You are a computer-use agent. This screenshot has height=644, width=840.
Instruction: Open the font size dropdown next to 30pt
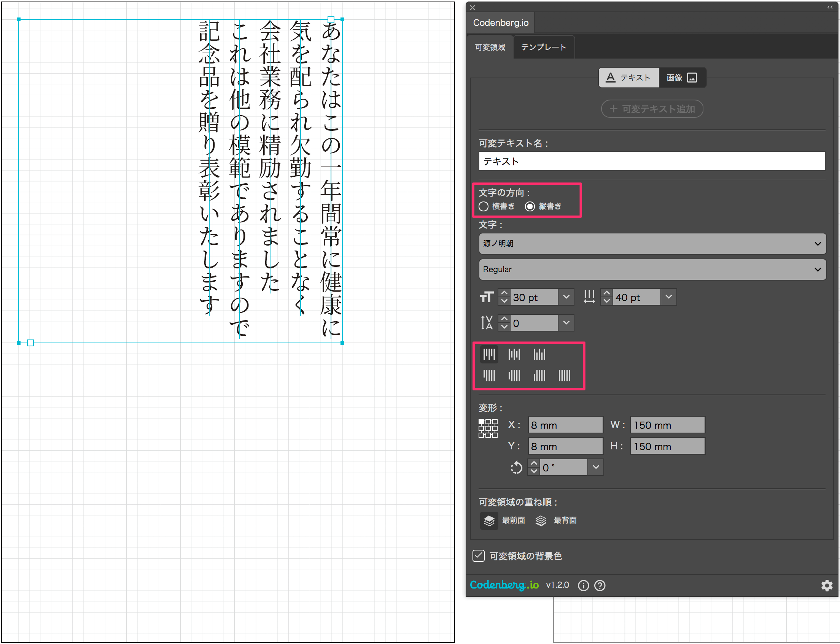point(566,296)
